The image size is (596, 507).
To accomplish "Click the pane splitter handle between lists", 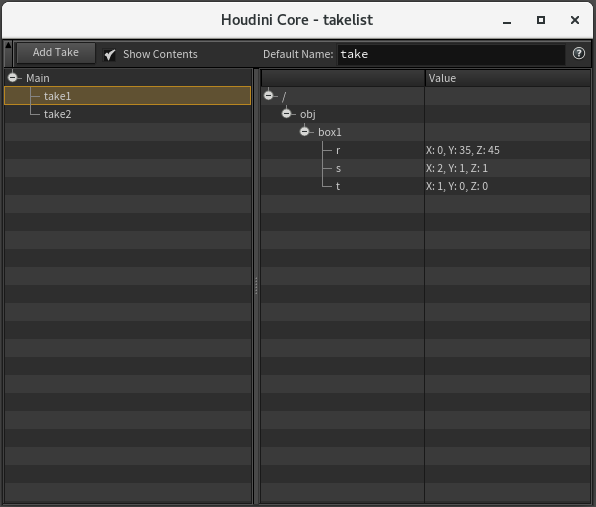I will 256,286.
